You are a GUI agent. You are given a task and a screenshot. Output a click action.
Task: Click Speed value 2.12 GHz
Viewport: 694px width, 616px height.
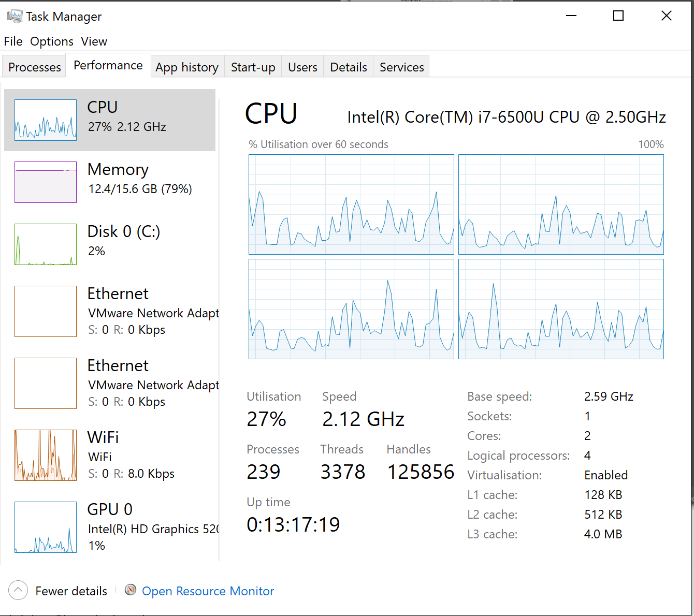click(x=363, y=419)
